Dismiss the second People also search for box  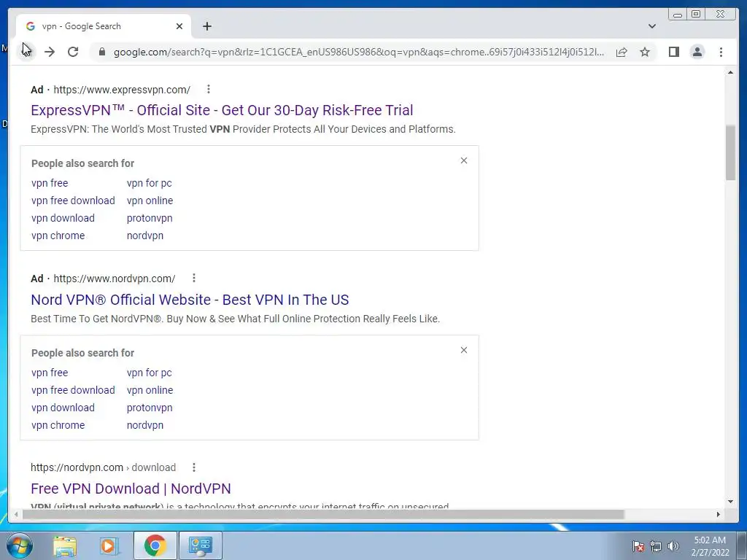[x=463, y=350]
